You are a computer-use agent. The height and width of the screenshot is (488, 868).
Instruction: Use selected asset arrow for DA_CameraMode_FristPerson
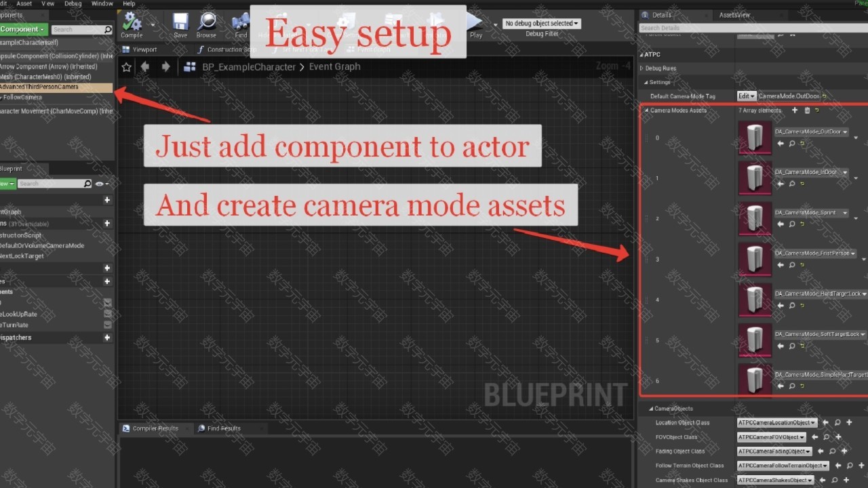pos(781,265)
